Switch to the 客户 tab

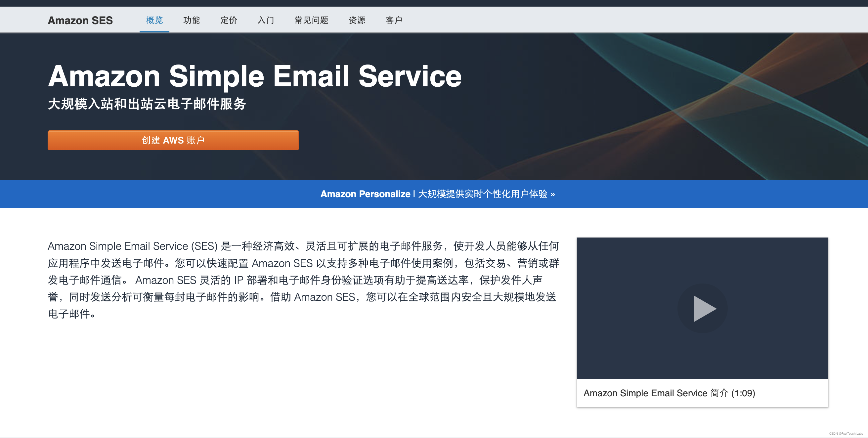coord(394,20)
